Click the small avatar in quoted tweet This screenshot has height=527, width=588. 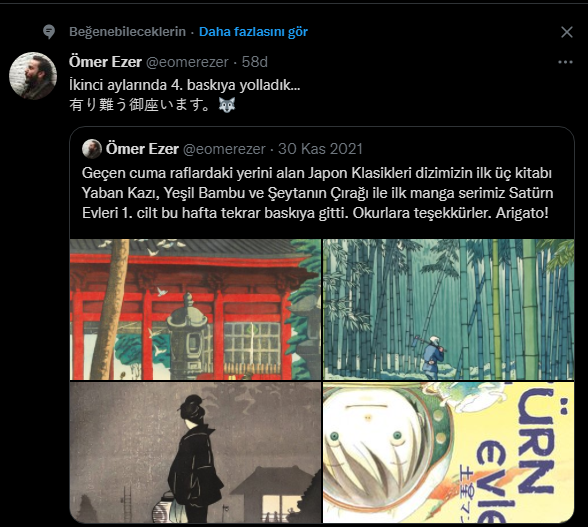coord(92,149)
